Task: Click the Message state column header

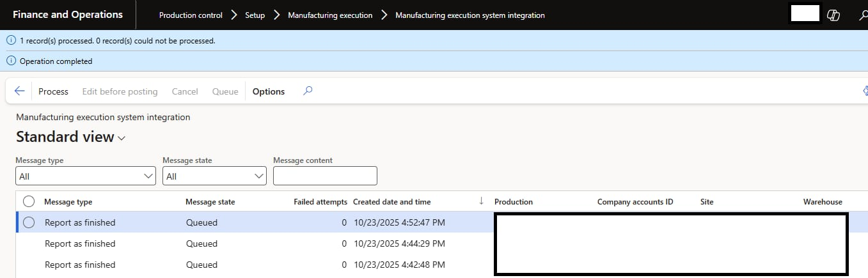Action: pos(210,202)
